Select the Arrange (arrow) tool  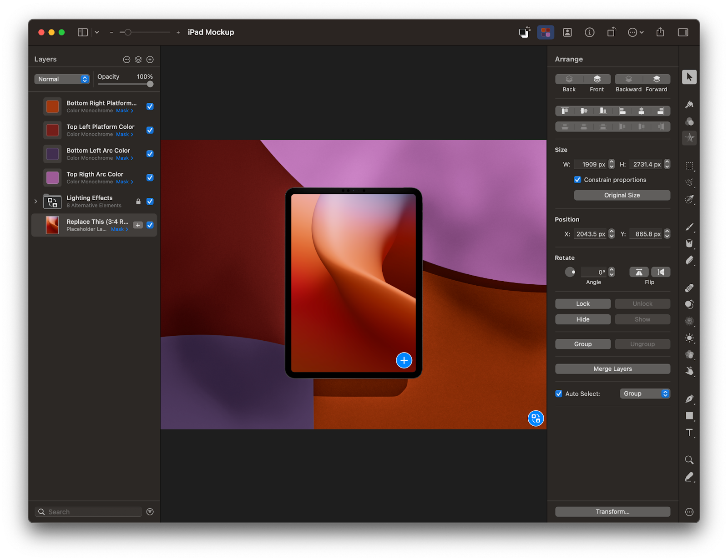[689, 77]
